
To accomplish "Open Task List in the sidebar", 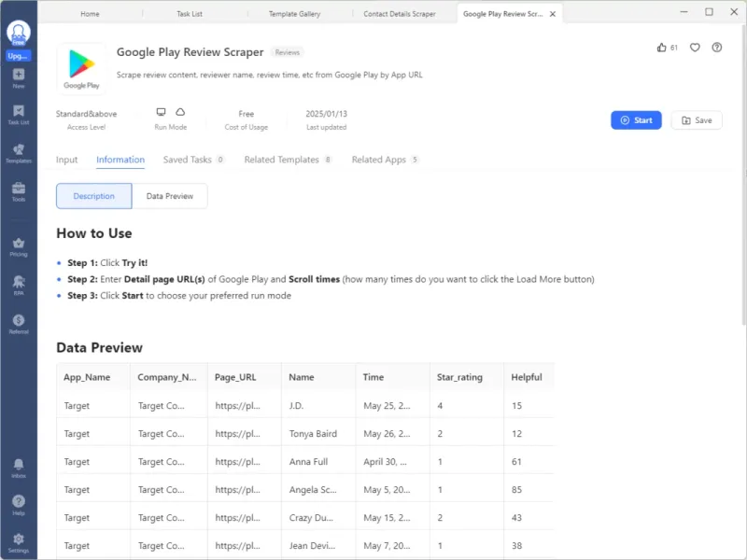I will point(19,115).
